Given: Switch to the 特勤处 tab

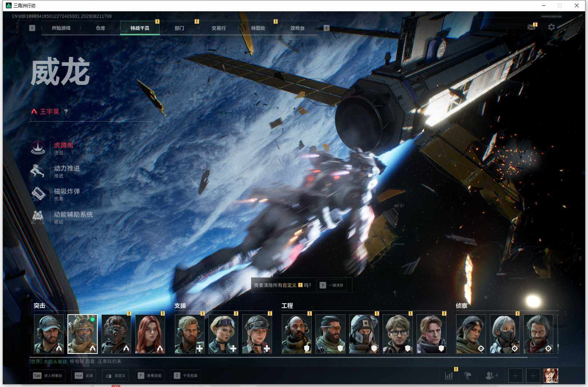Looking at the screenshot, I should pos(258,28).
